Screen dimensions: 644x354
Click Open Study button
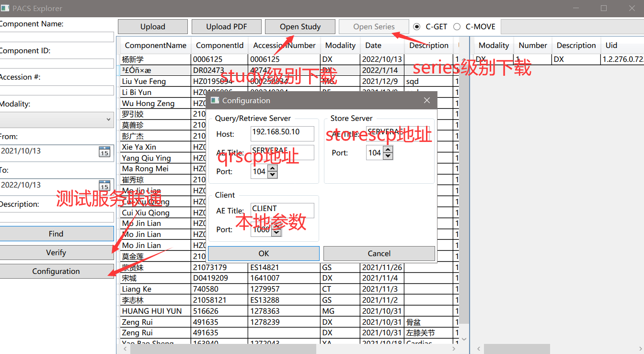coord(300,27)
